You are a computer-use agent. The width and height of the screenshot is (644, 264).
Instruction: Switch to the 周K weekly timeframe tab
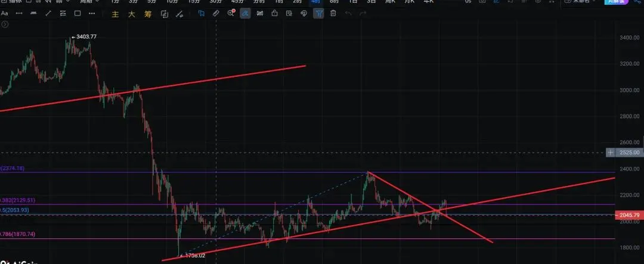coord(390,2)
